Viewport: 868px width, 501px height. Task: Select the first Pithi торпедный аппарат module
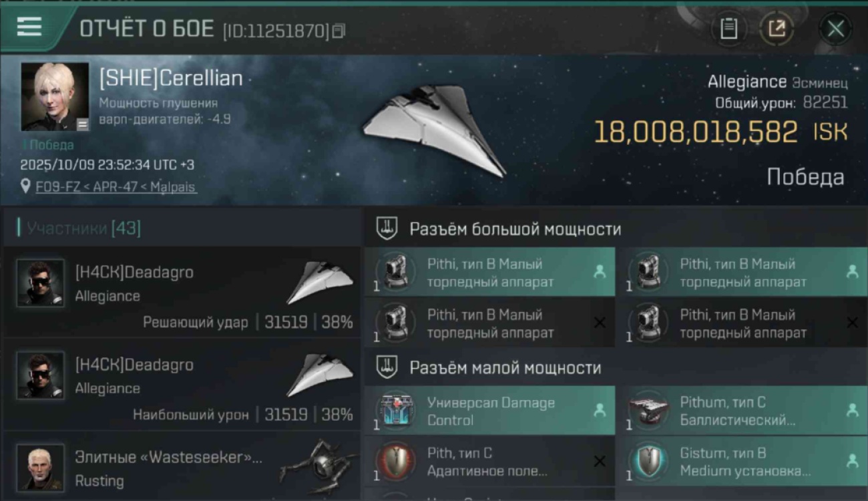[x=489, y=273]
